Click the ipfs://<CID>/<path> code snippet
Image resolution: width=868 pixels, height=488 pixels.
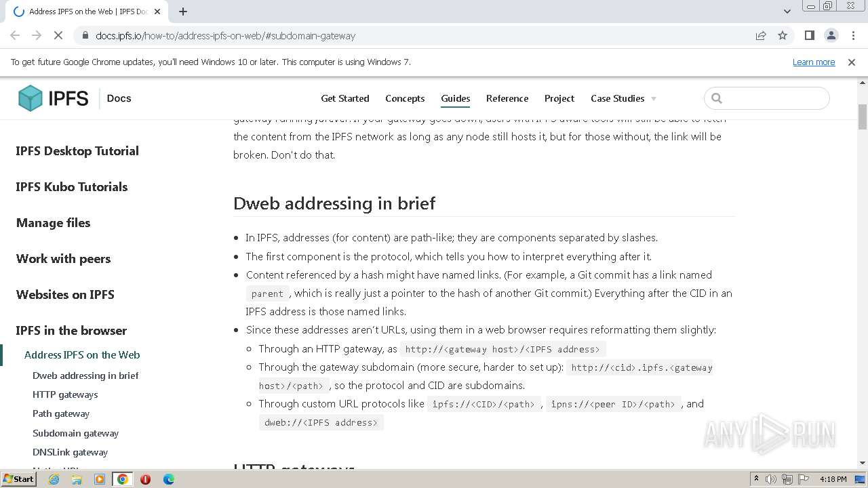(484, 404)
